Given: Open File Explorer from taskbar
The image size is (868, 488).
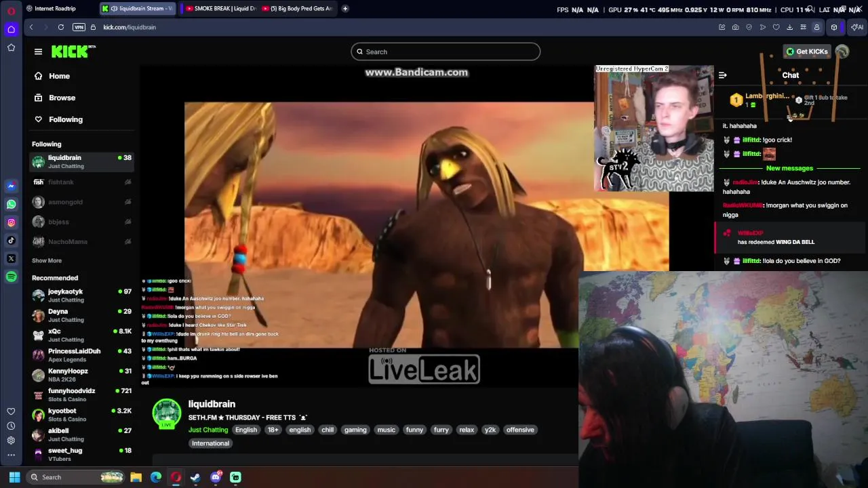Looking at the screenshot, I should point(136,477).
